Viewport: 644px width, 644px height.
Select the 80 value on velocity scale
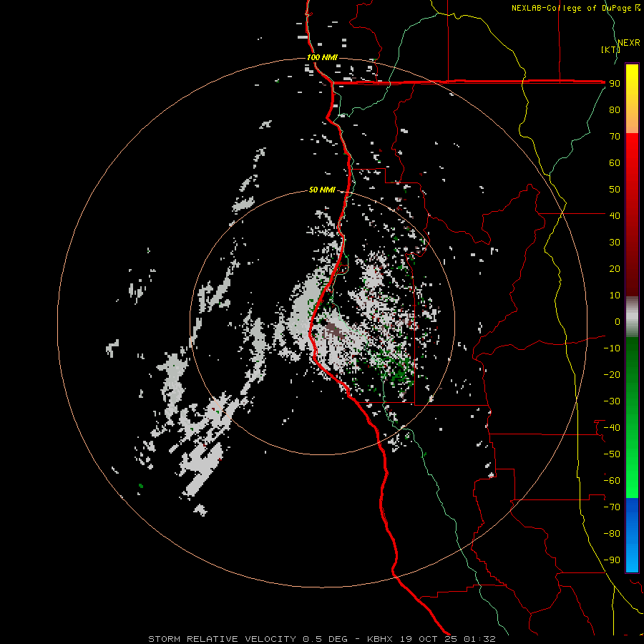pyautogui.click(x=615, y=109)
